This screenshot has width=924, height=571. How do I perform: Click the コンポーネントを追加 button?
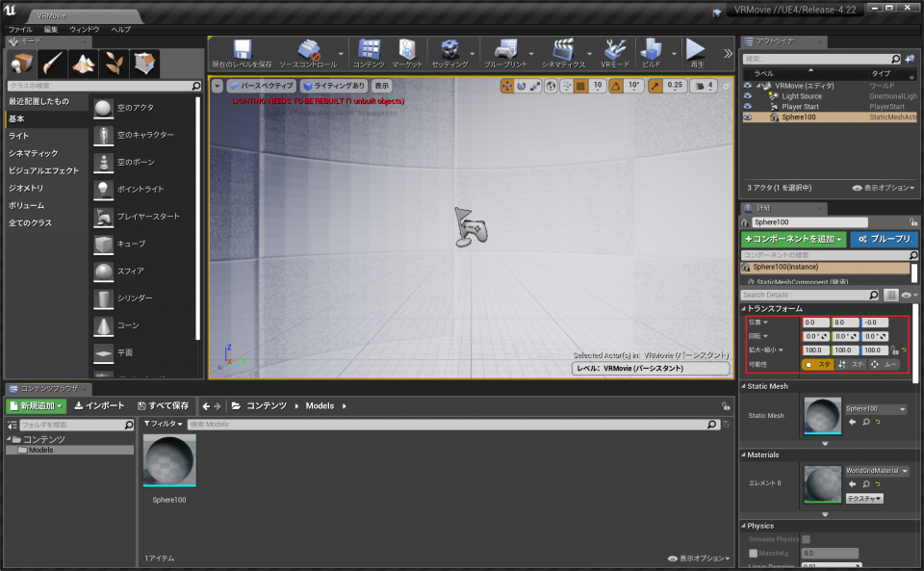click(793, 239)
